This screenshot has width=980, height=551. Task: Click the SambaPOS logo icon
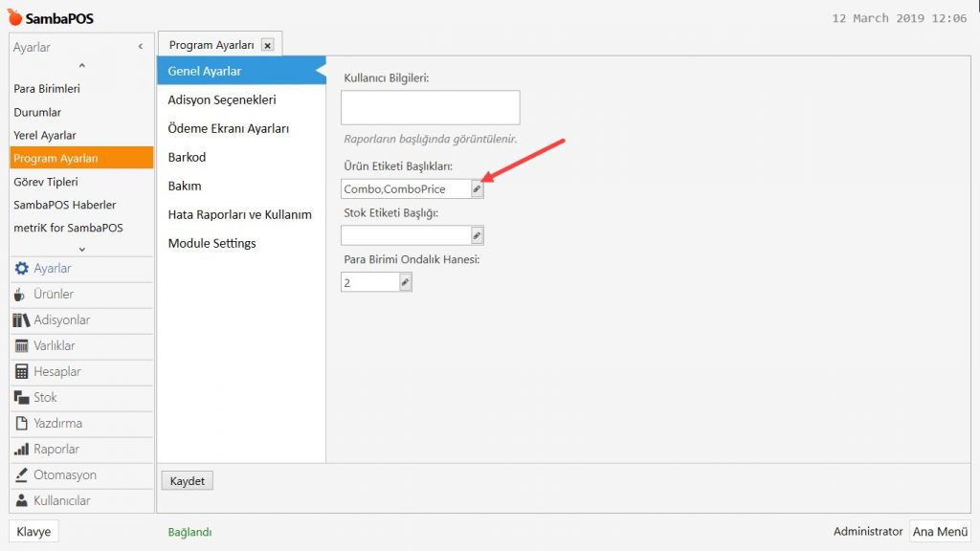pyautogui.click(x=15, y=18)
